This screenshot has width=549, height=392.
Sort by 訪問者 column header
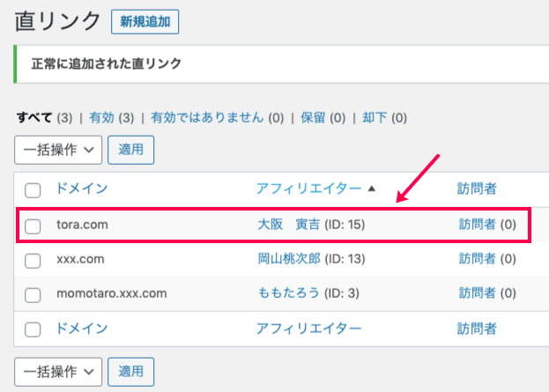477,189
